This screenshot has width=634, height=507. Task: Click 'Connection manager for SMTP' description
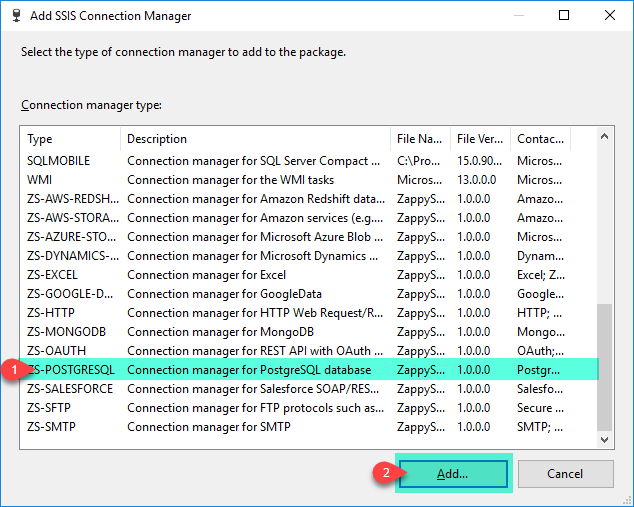coord(209,427)
